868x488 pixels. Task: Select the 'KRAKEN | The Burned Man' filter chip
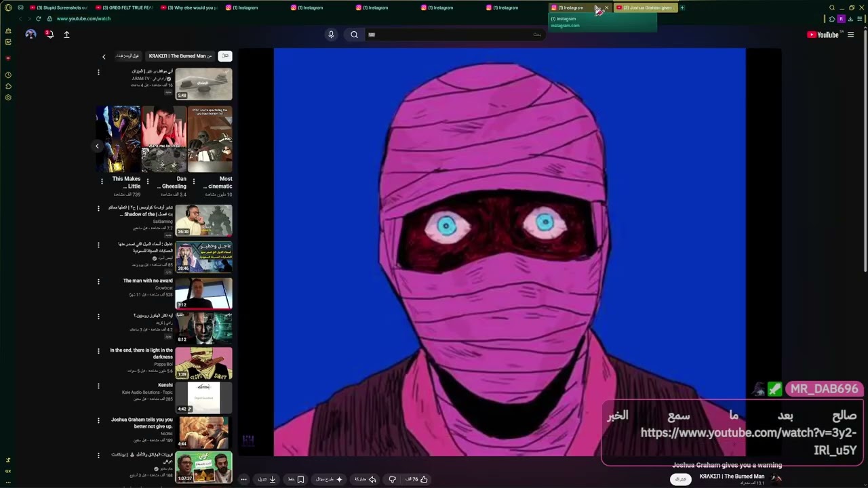click(180, 56)
